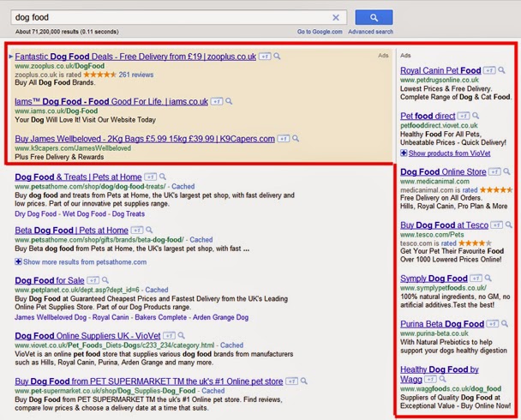Preview PET SUPERMARKET result magnifier
This screenshot has width=521, height=420.
pyautogui.click(x=303, y=381)
